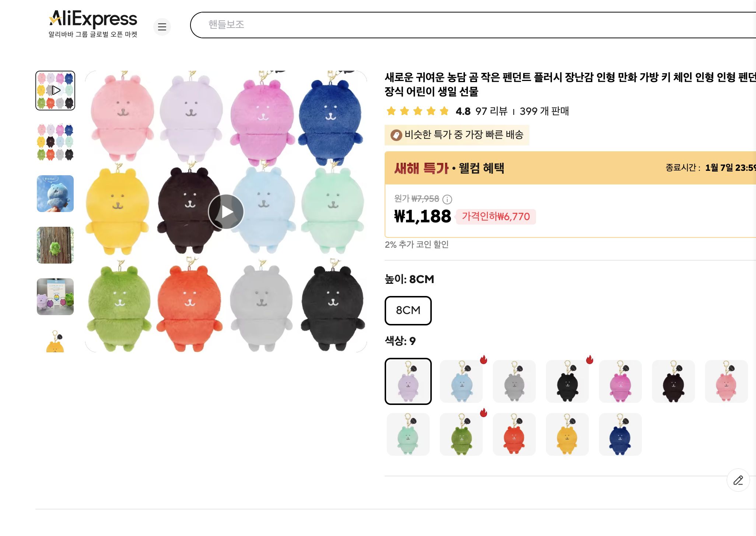756x536 pixels.
Task: Expand the height options section
Action: tap(409, 279)
